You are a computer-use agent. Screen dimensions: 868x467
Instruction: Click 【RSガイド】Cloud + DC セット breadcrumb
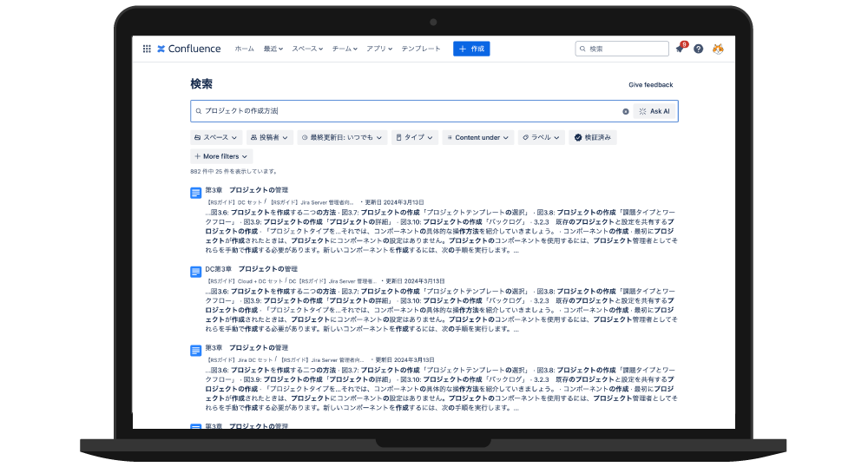244,281
